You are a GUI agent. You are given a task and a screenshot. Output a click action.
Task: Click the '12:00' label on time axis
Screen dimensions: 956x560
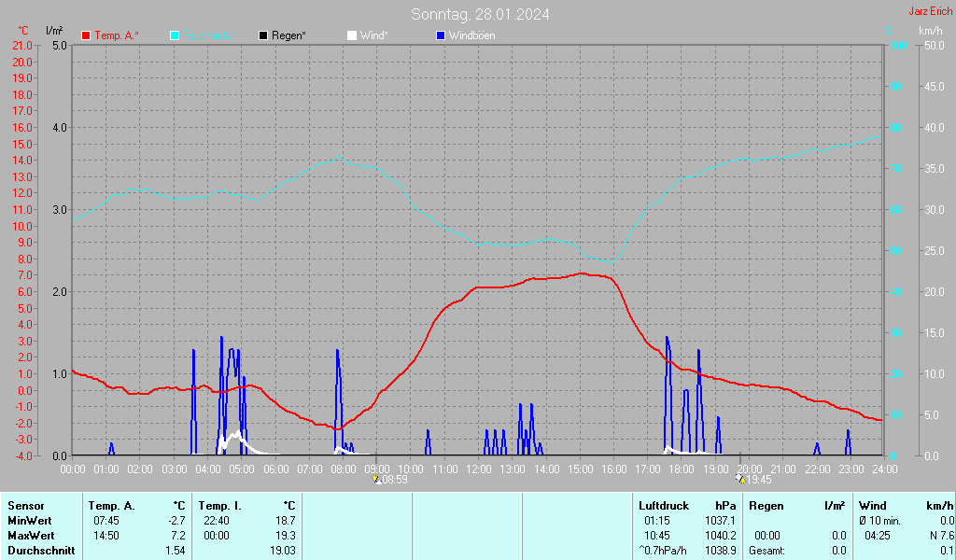point(479,469)
